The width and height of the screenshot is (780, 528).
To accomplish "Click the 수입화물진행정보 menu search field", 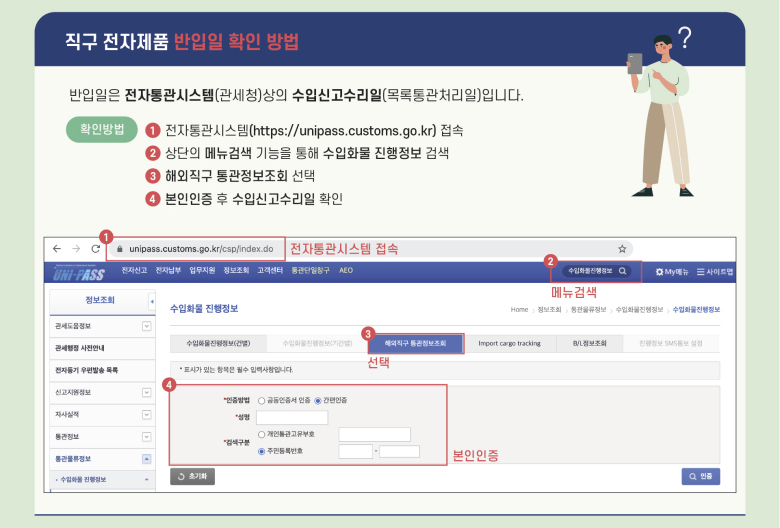I will point(590,271).
